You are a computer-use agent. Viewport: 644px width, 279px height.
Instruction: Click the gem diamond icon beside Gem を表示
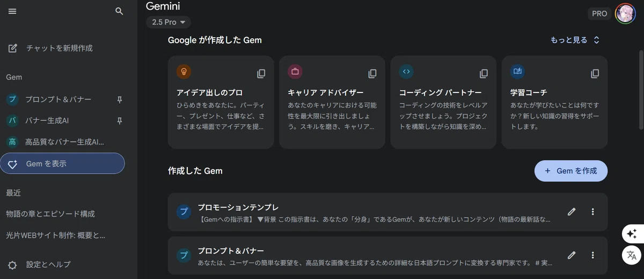point(13,164)
